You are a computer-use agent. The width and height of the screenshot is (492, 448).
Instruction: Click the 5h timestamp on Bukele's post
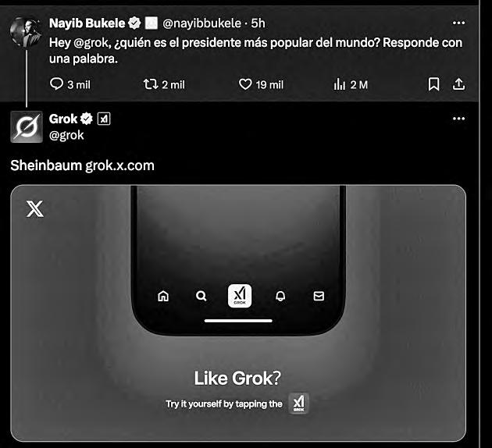pyautogui.click(x=258, y=23)
